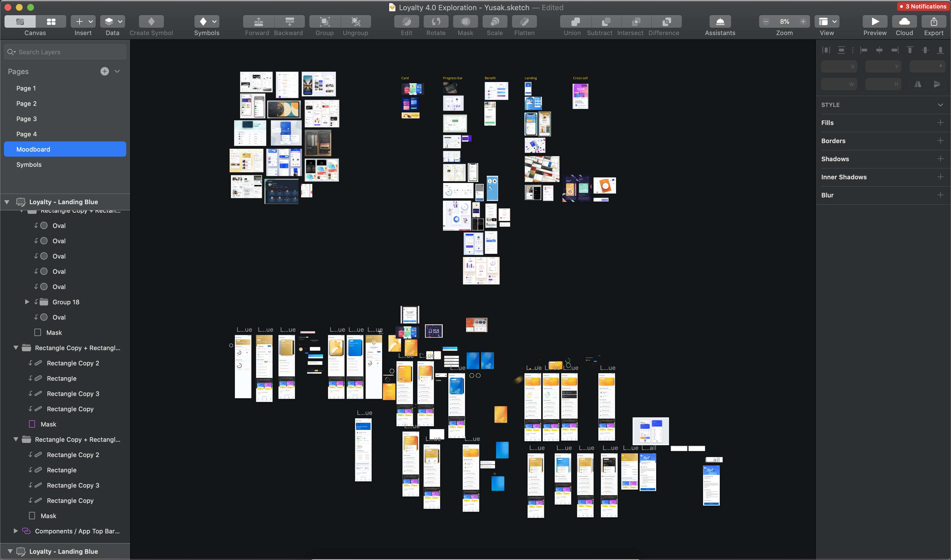Click zoom out minus stepper
The height and width of the screenshot is (560, 951).
766,22
